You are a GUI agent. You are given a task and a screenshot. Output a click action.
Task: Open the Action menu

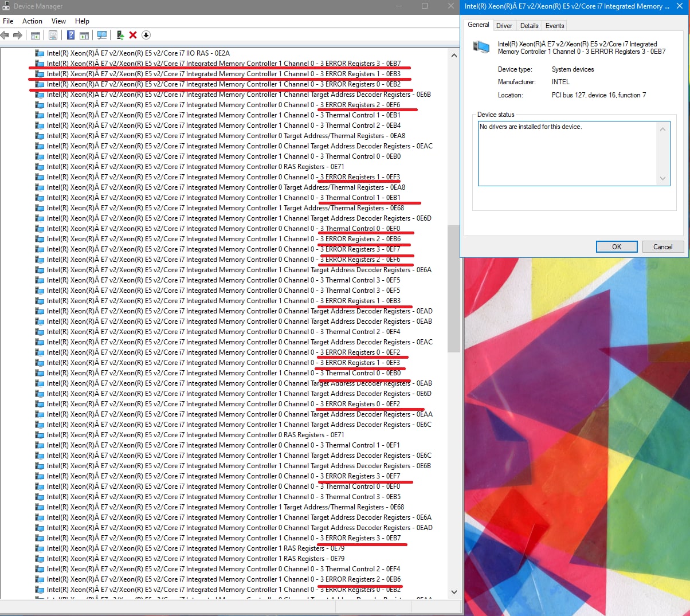pos(32,21)
